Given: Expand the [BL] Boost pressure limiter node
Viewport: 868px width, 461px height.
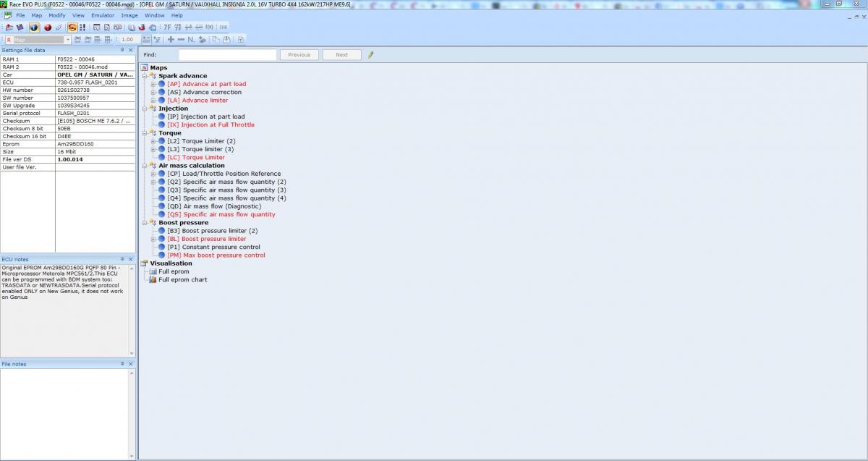Looking at the screenshot, I should point(153,239).
